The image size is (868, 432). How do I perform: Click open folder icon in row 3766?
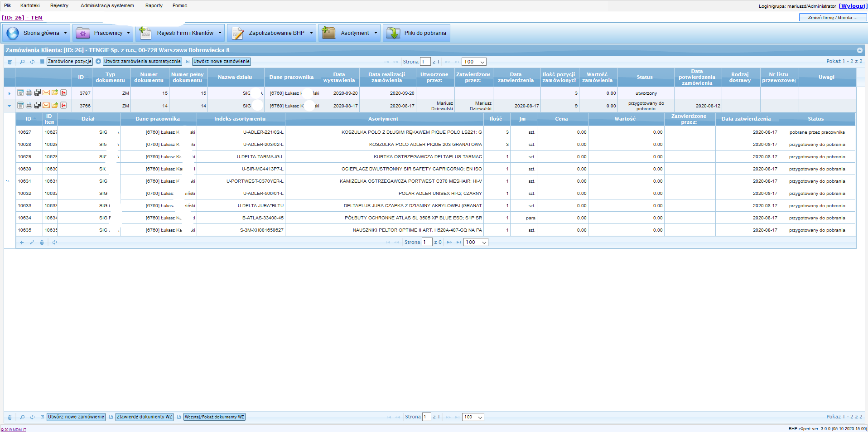55,106
